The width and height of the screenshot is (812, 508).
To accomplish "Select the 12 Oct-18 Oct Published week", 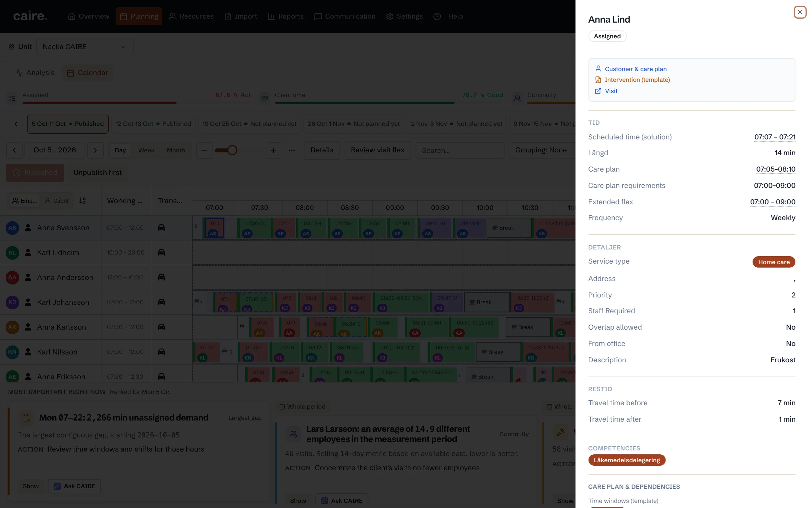I will coord(153,124).
